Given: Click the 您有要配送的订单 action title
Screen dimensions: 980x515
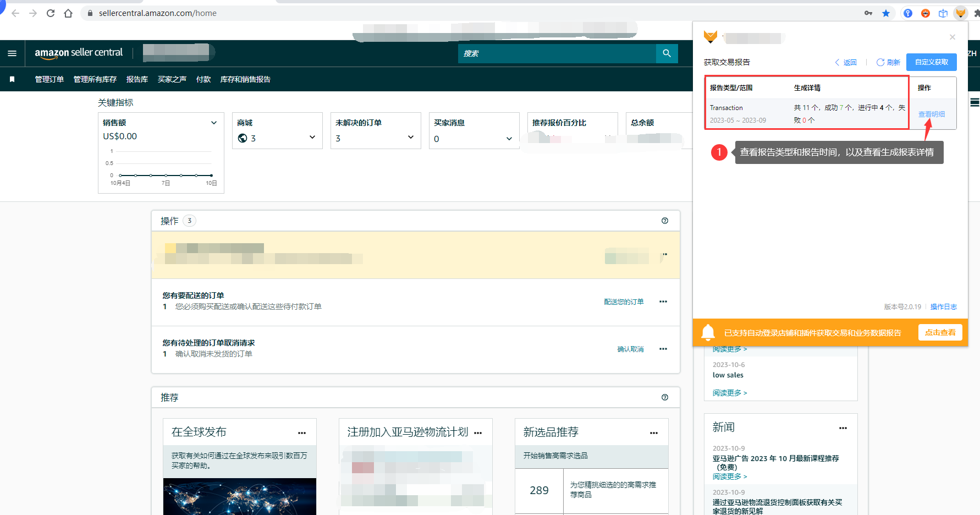Looking at the screenshot, I should (194, 295).
